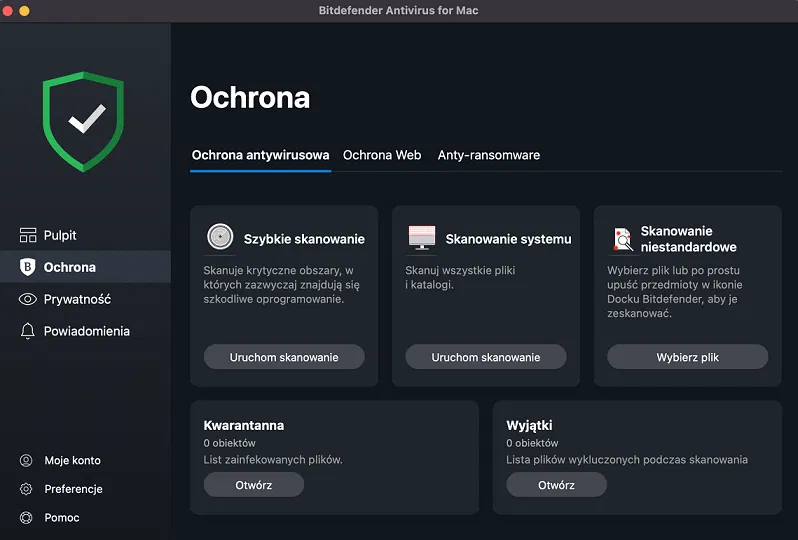Screen dimensions: 798x540
Task: Start quick scan with Uruchom skanowanie
Action: 284,357
